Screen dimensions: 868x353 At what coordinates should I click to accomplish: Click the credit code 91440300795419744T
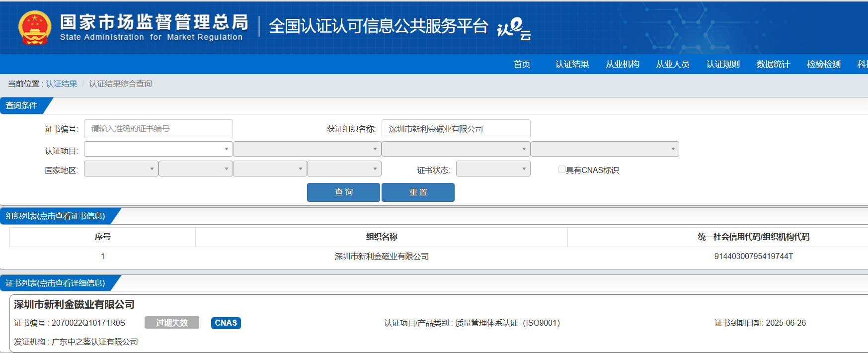tap(753, 256)
